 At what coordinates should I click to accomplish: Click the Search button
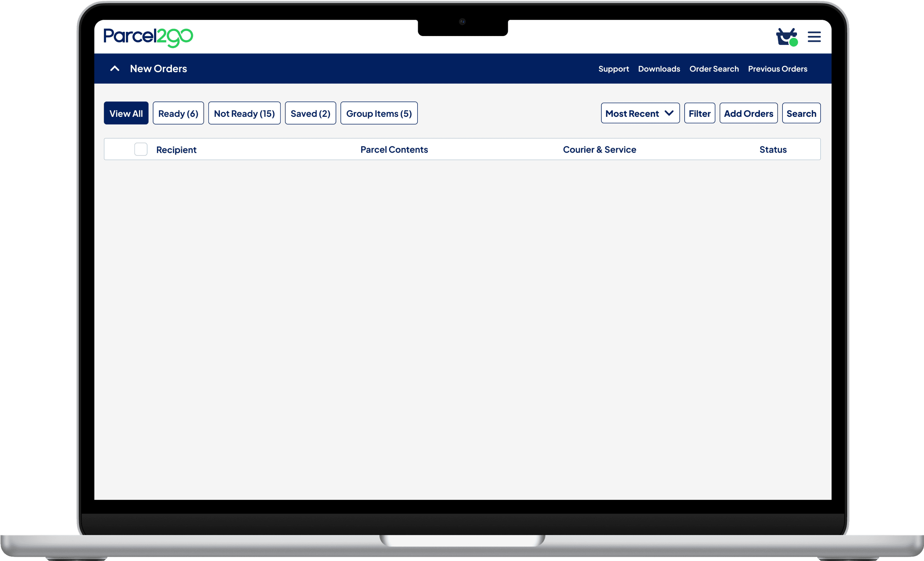click(x=801, y=113)
